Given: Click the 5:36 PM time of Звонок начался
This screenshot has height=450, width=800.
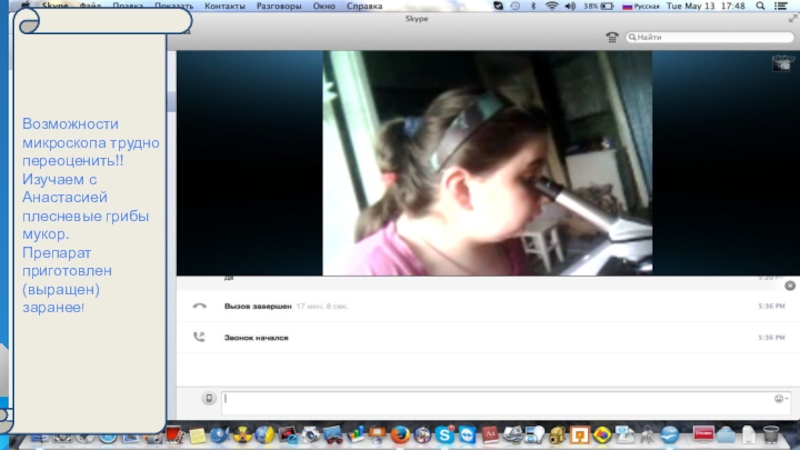Looking at the screenshot, I should (x=771, y=337).
